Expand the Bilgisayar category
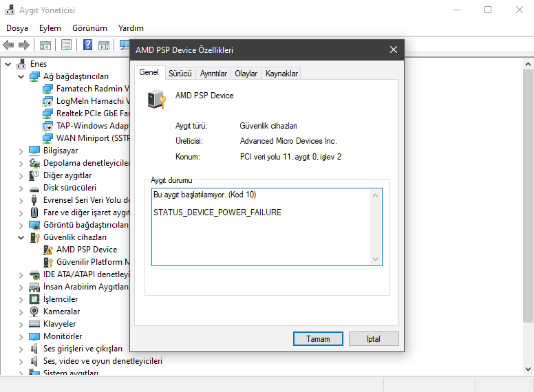534x392 pixels. tap(21, 151)
